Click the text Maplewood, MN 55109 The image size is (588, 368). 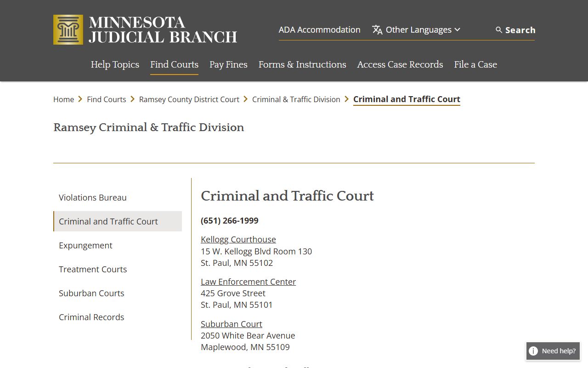[x=245, y=347]
